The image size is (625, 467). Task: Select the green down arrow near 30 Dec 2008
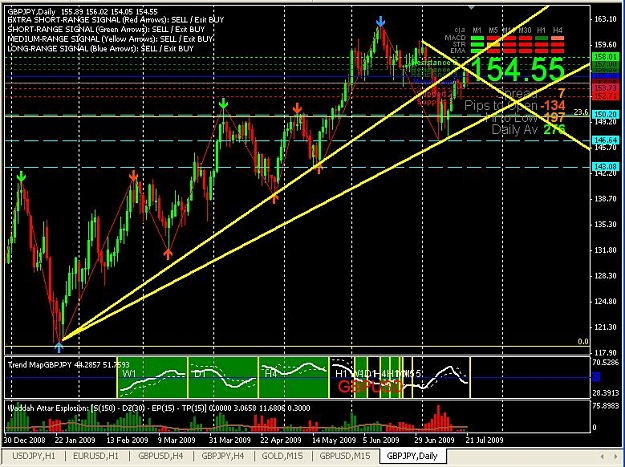click(x=21, y=177)
